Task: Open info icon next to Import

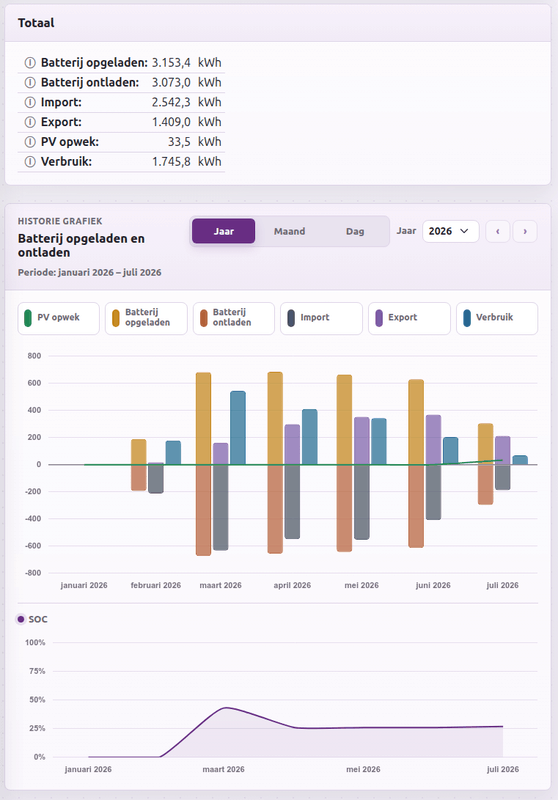Action: click(x=30, y=103)
